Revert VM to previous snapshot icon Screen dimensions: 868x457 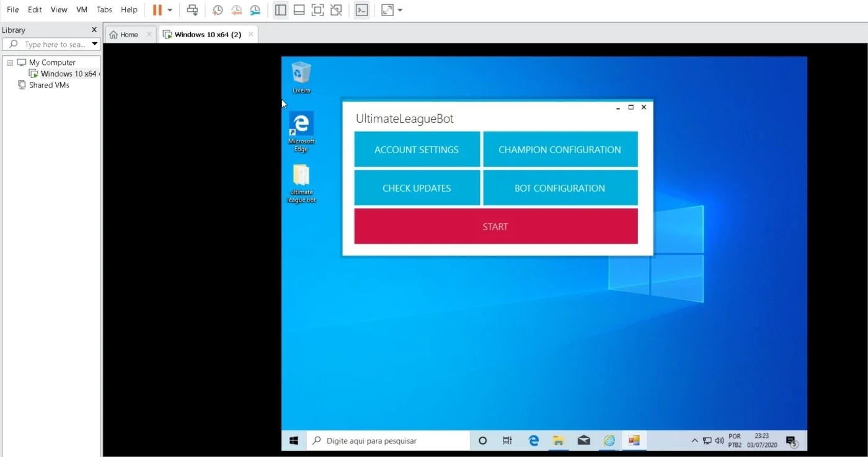click(x=236, y=10)
